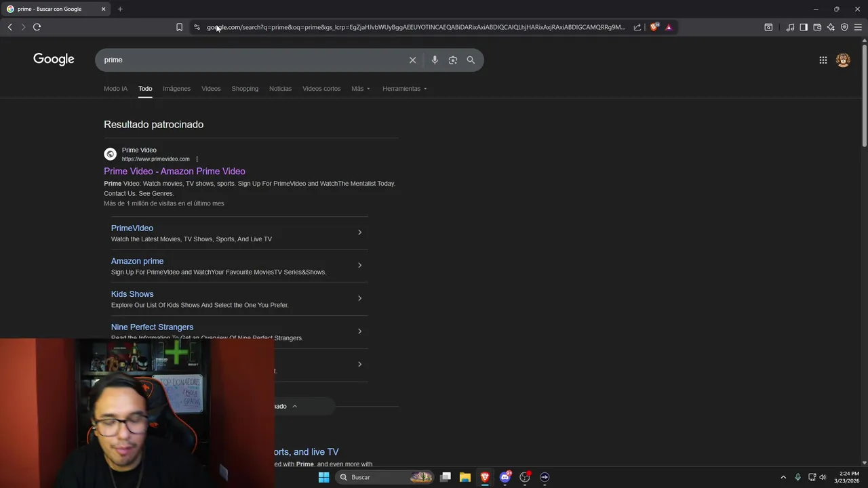868x488 pixels.
Task: Bookmark this page using the bookmark icon
Action: coord(179,27)
